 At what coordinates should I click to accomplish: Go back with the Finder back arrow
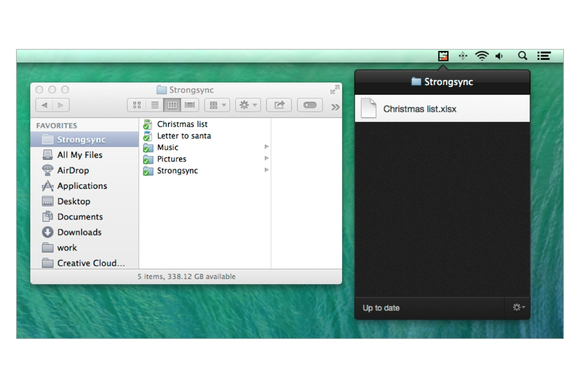(44, 105)
